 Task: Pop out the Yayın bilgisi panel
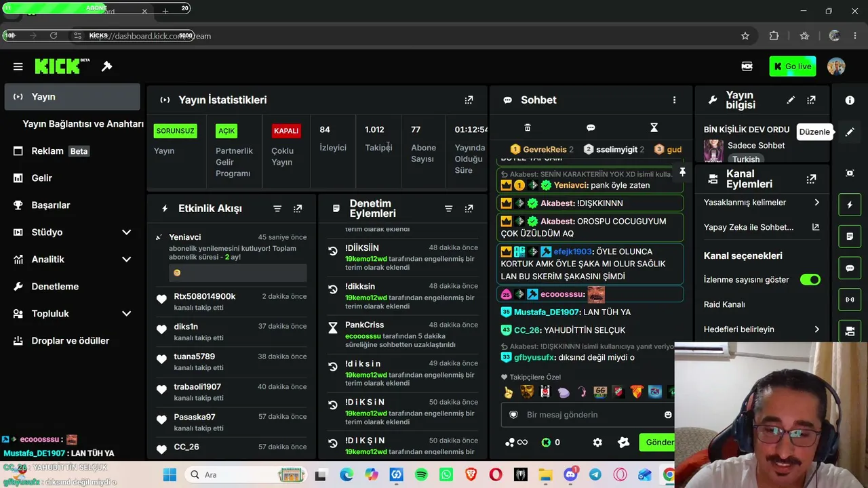(811, 100)
